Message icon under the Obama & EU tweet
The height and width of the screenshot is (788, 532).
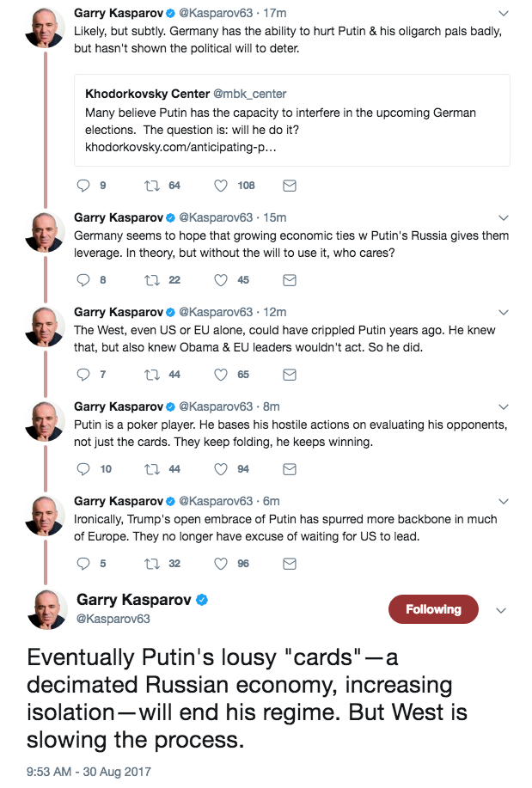click(290, 375)
